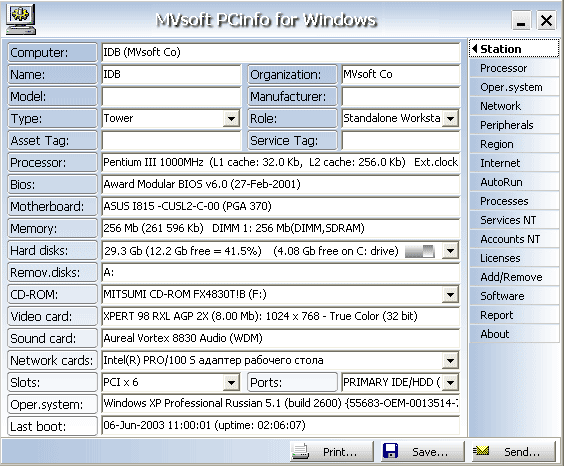Click the arrow marker beside Station
Screen dimensions: 564x466
[475, 49]
